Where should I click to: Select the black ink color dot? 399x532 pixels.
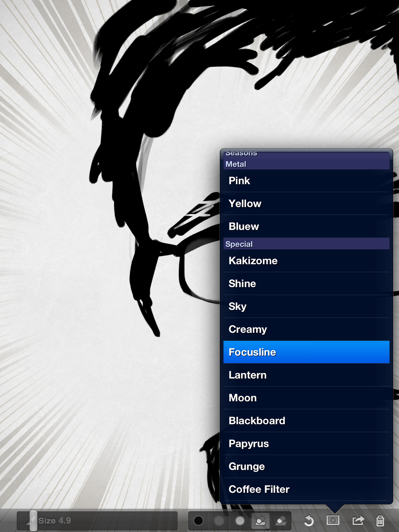point(199,520)
